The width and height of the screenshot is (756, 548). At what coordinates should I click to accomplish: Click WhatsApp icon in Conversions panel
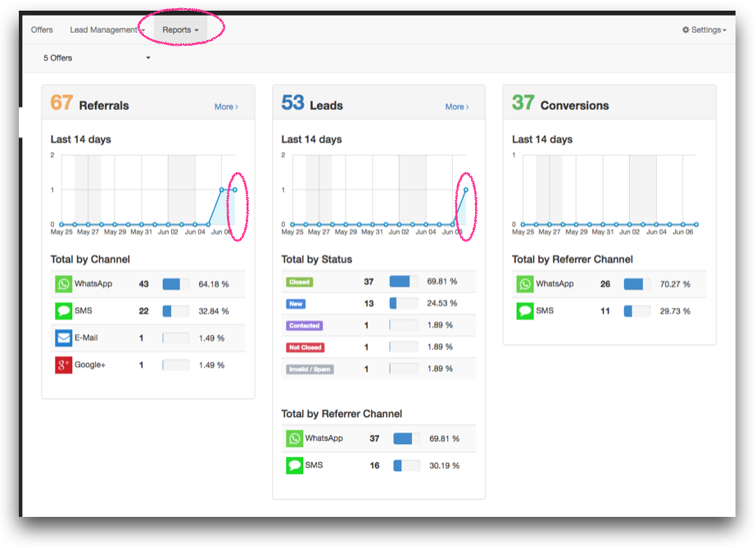tap(525, 284)
